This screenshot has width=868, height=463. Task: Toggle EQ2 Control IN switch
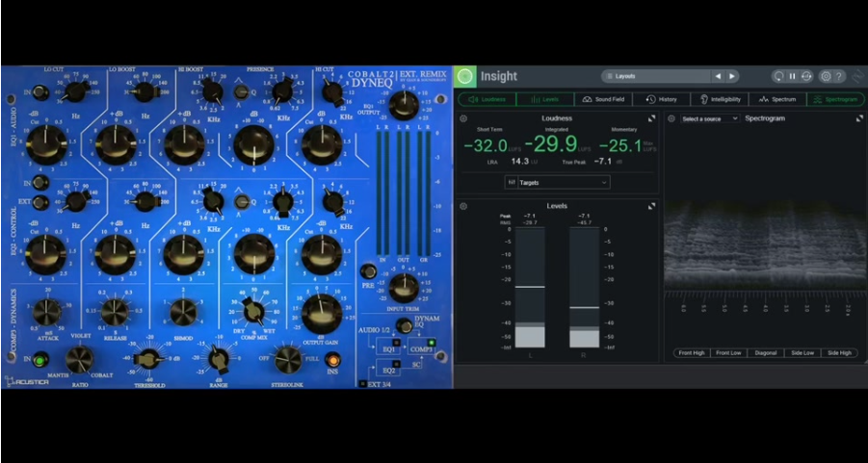(41, 182)
